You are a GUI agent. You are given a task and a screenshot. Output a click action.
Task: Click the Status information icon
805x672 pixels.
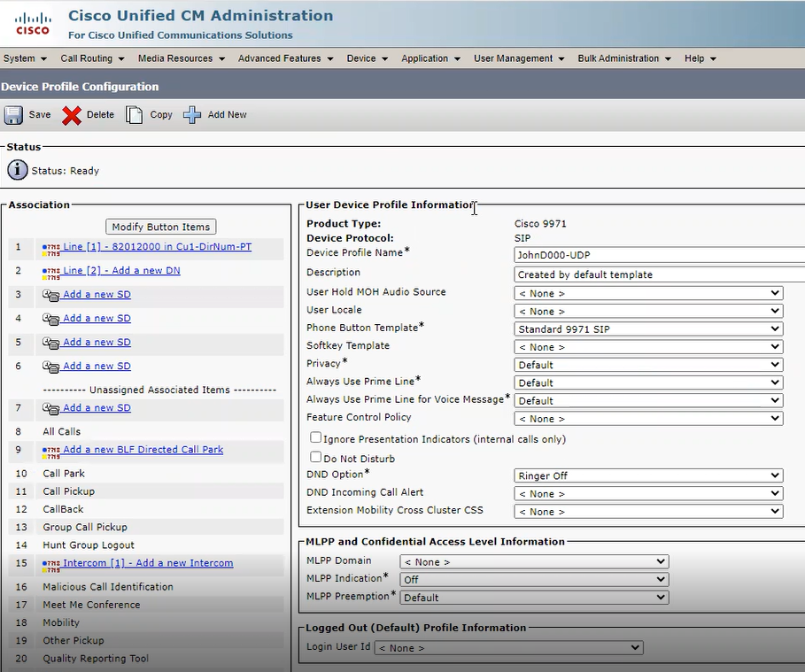click(19, 172)
